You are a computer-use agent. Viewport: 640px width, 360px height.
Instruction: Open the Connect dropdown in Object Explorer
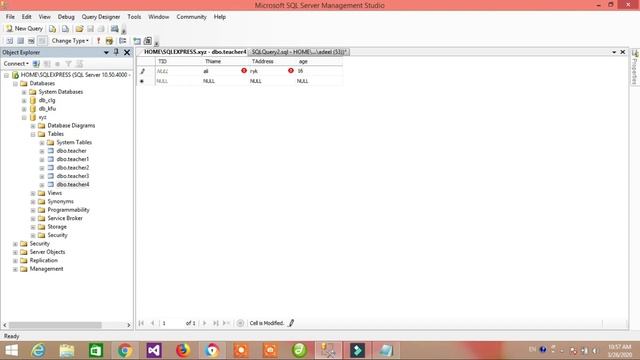[16, 64]
